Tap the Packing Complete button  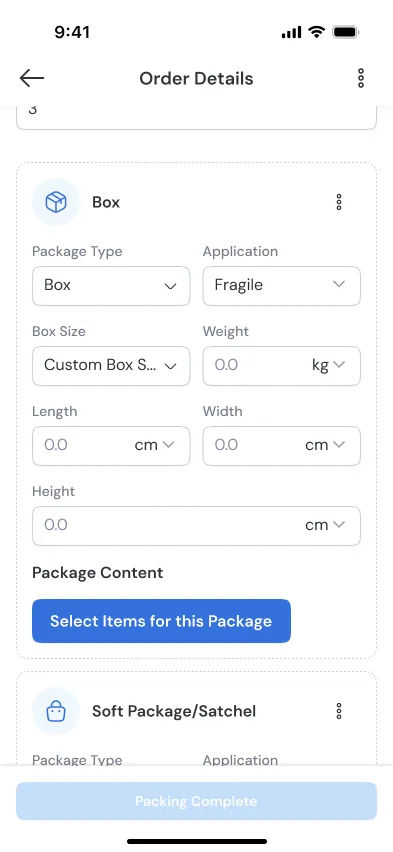point(196,801)
